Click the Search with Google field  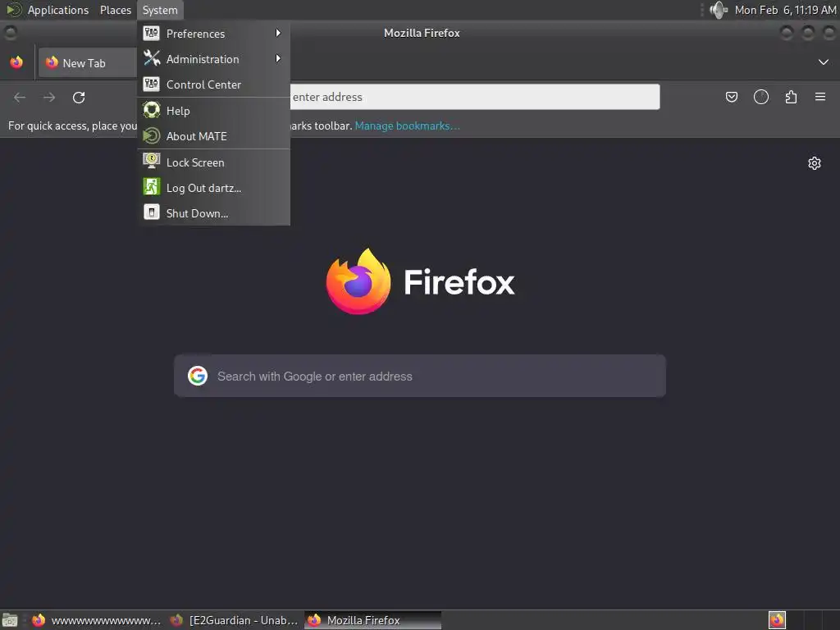pyautogui.click(x=420, y=376)
